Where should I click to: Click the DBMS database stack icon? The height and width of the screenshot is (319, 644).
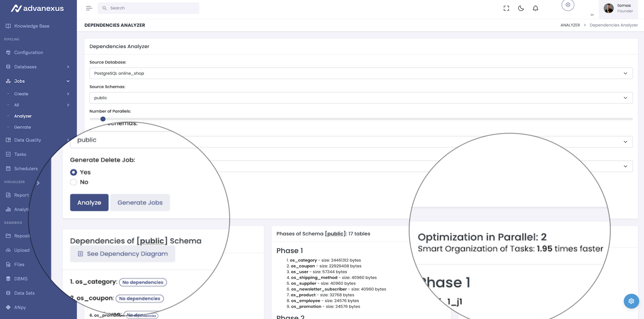click(x=8, y=279)
